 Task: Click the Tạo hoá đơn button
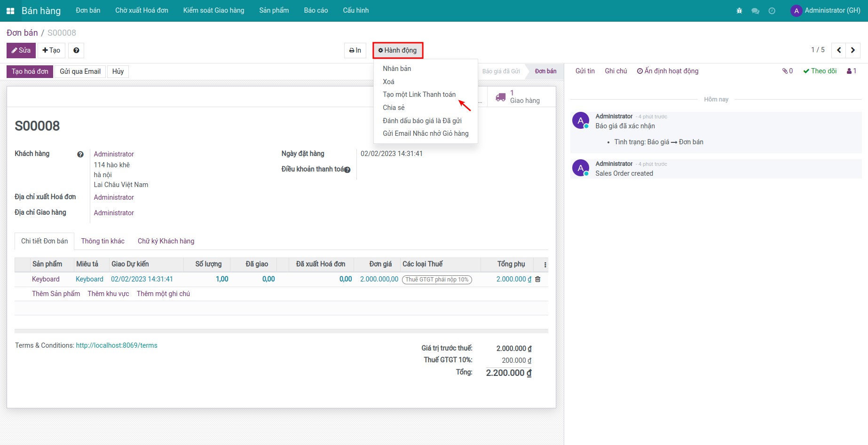[x=30, y=71]
